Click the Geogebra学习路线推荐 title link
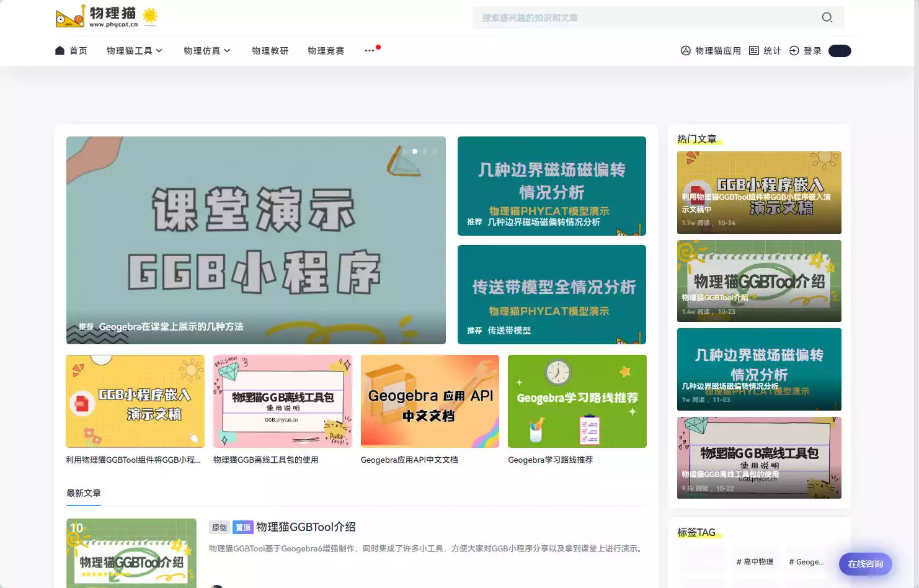Viewport: 919px width, 588px height. click(551, 460)
